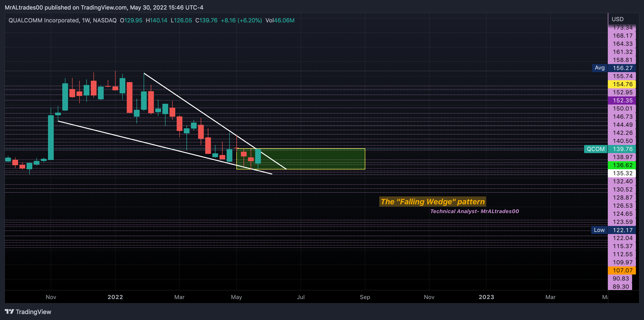Click the H140.14 high value
The height and width of the screenshot is (320, 644).
click(156, 20)
